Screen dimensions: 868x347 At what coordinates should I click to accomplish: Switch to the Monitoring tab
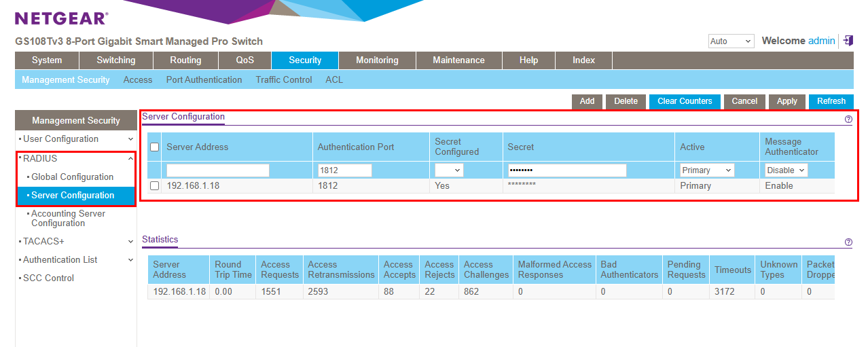(x=377, y=60)
